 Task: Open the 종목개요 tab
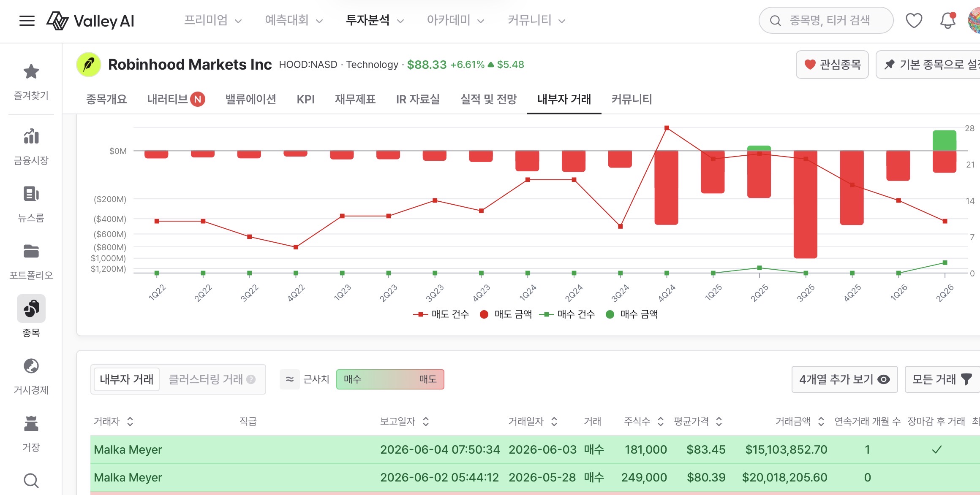pos(106,99)
